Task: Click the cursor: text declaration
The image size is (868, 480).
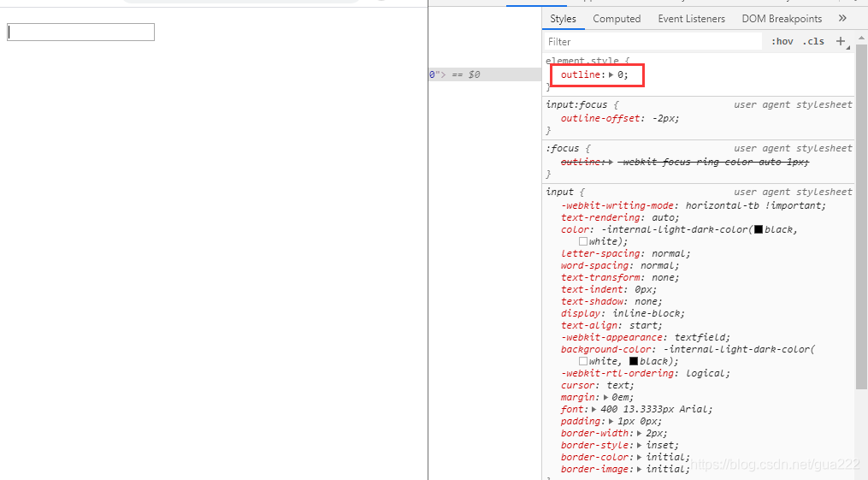Action: click(598, 385)
